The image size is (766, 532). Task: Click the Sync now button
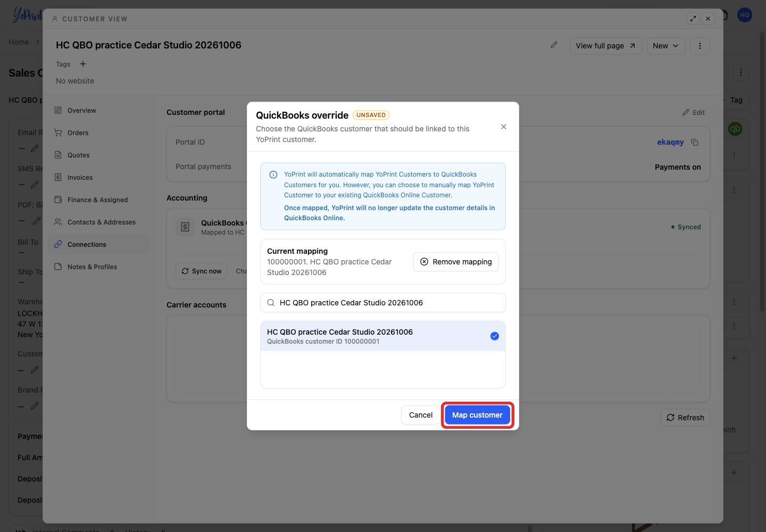[202, 271]
